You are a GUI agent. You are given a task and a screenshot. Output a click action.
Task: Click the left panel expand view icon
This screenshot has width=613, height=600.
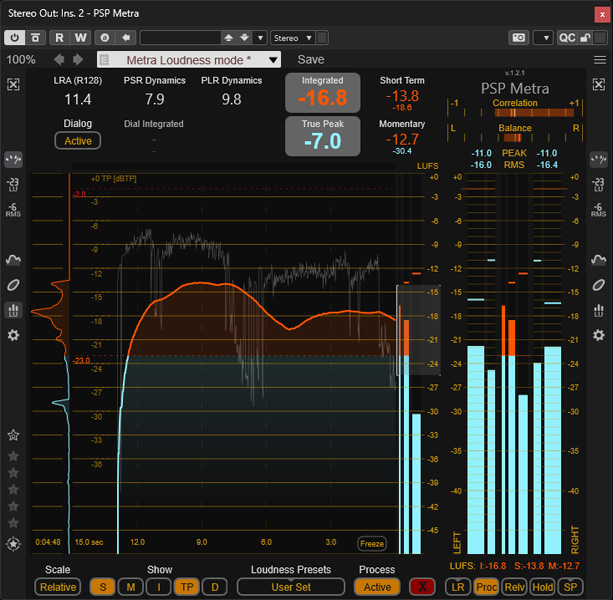13,84
